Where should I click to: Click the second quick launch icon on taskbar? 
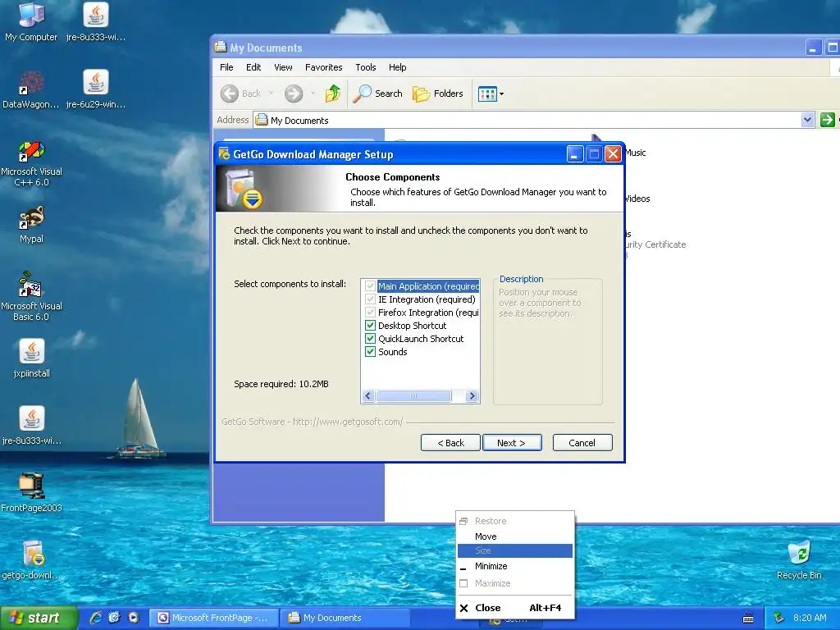tap(114, 618)
